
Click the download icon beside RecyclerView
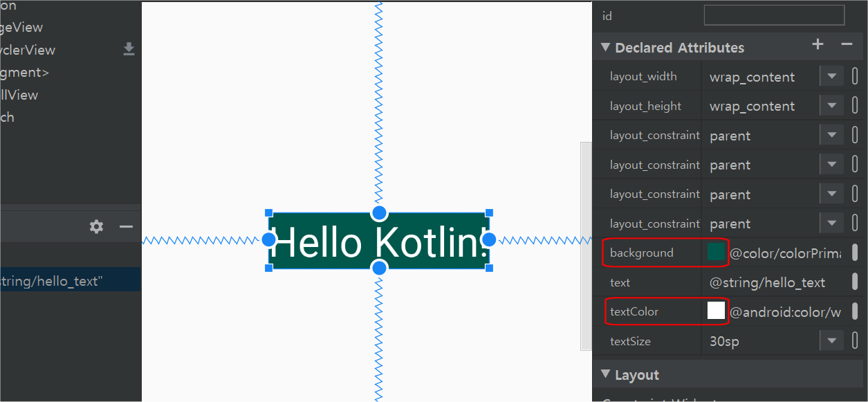(x=129, y=49)
